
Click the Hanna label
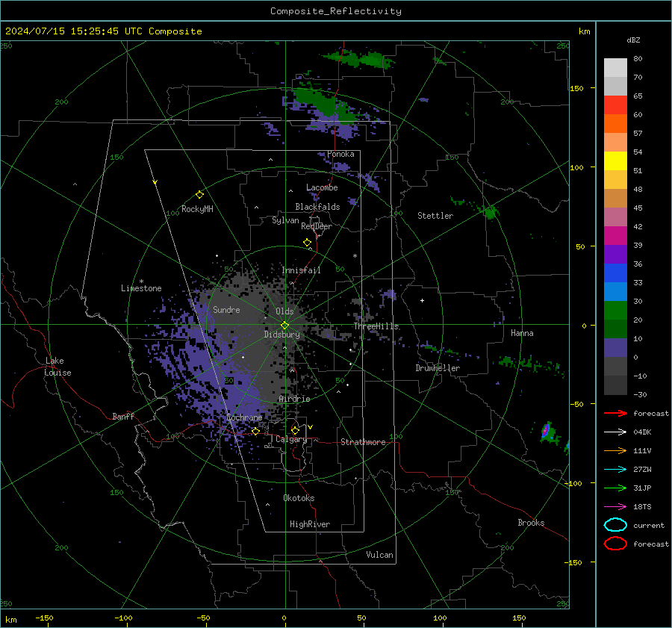[522, 333]
